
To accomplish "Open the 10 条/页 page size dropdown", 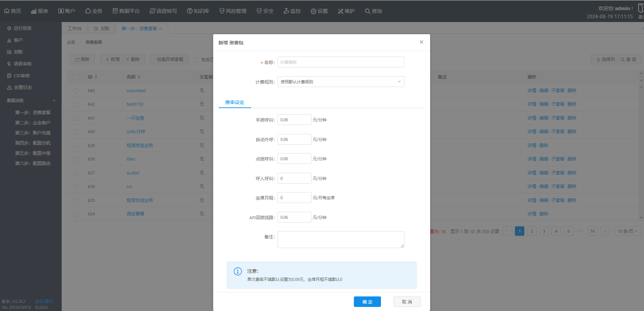I will point(627,231).
